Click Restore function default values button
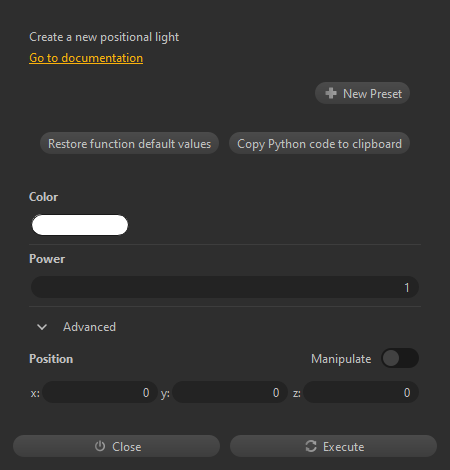Screen dimensions: 450x470 coord(129,144)
